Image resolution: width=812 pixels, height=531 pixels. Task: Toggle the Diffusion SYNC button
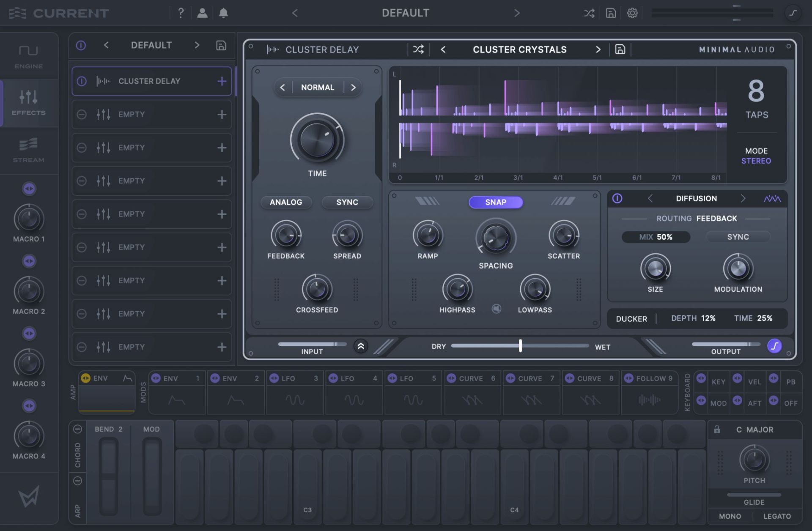[x=738, y=237]
